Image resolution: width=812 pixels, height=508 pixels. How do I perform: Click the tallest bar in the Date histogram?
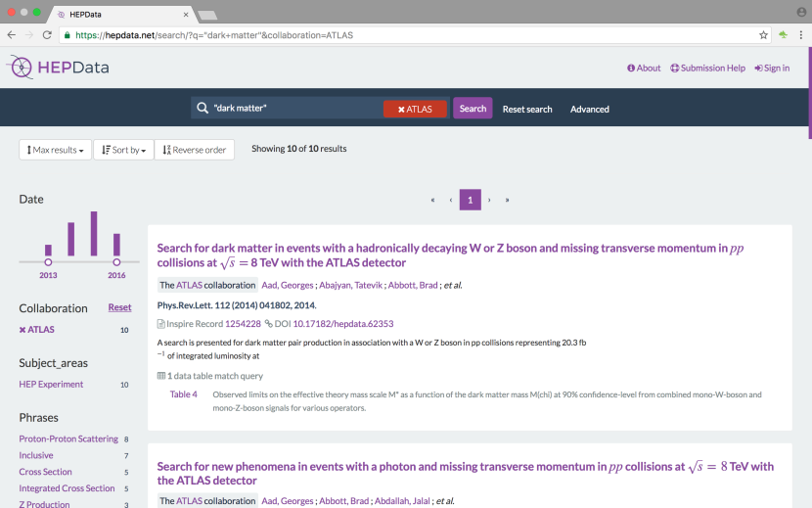click(94, 233)
